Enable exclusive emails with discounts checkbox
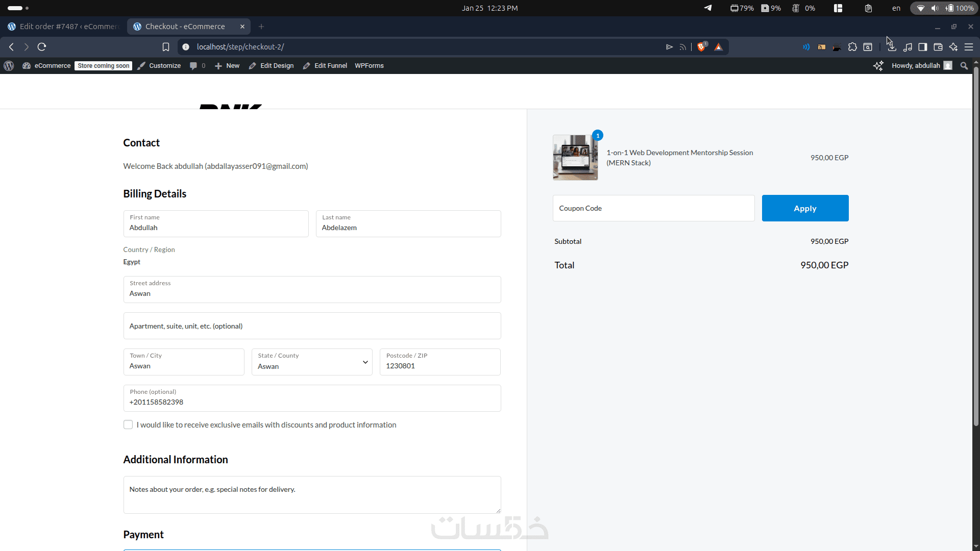 click(x=128, y=424)
